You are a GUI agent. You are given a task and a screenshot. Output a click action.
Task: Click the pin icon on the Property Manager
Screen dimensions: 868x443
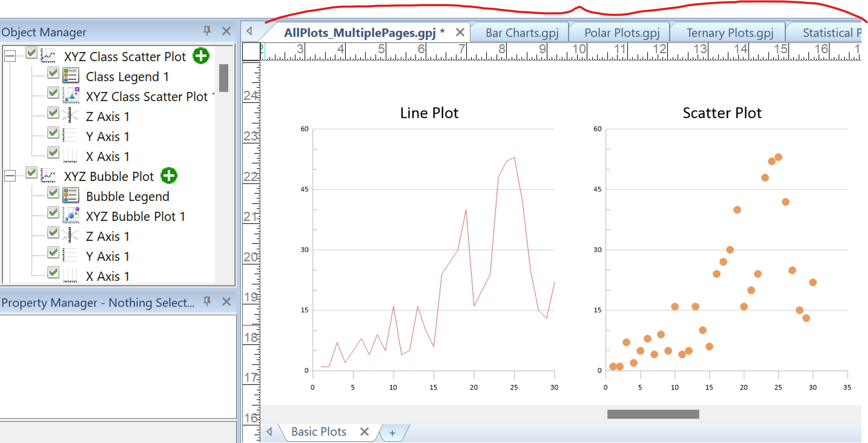click(207, 302)
